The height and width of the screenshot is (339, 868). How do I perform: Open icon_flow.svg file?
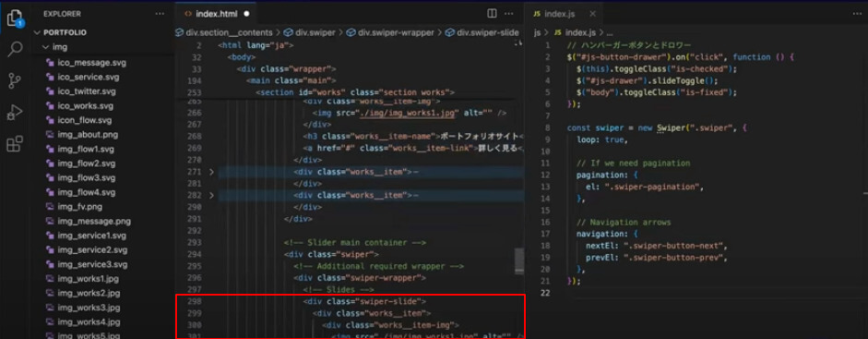point(85,120)
